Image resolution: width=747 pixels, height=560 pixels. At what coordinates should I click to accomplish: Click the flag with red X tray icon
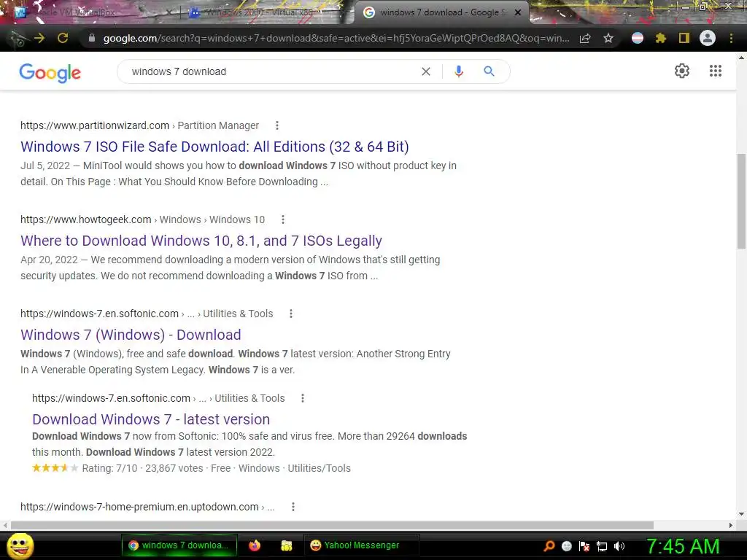584,546
